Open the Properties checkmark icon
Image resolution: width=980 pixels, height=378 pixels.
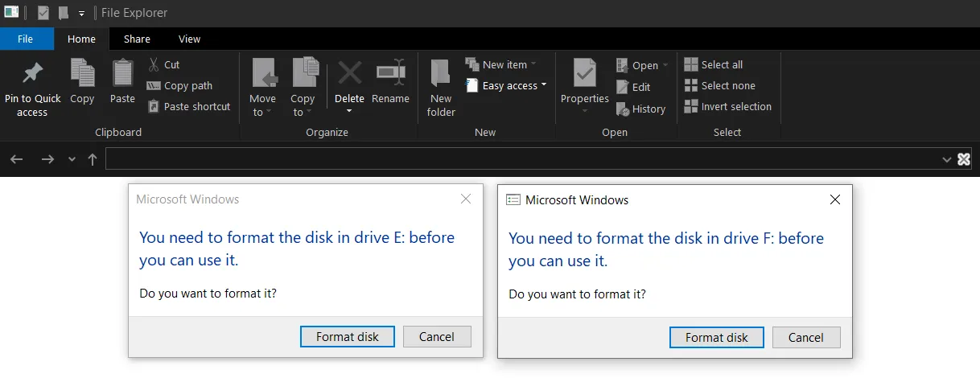584,73
